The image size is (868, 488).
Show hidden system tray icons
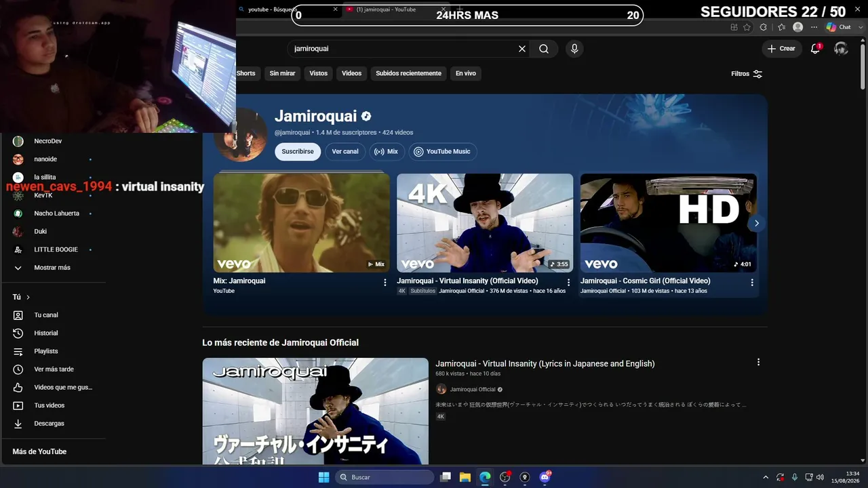pyautogui.click(x=766, y=477)
